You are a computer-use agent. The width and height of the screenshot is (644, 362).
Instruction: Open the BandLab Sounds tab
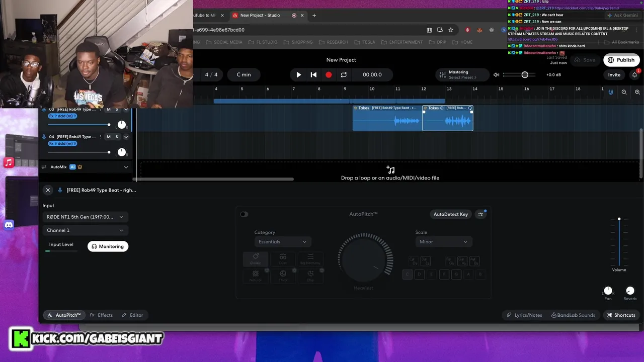pos(573,315)
